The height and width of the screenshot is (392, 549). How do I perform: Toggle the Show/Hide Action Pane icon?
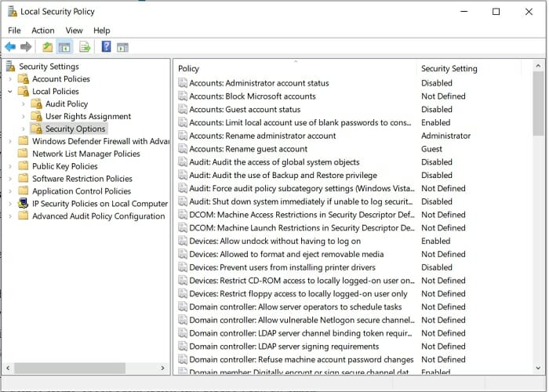(x=122, y=47)
